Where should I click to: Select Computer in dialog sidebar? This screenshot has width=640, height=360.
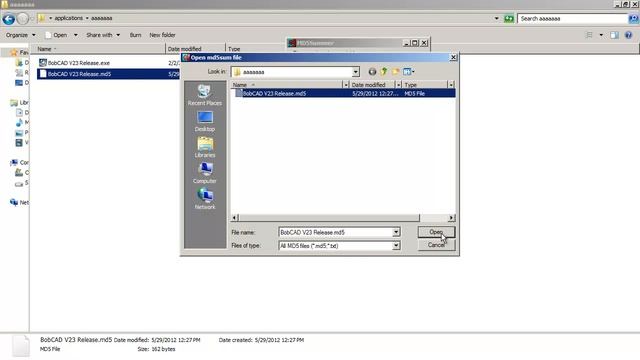204,173
